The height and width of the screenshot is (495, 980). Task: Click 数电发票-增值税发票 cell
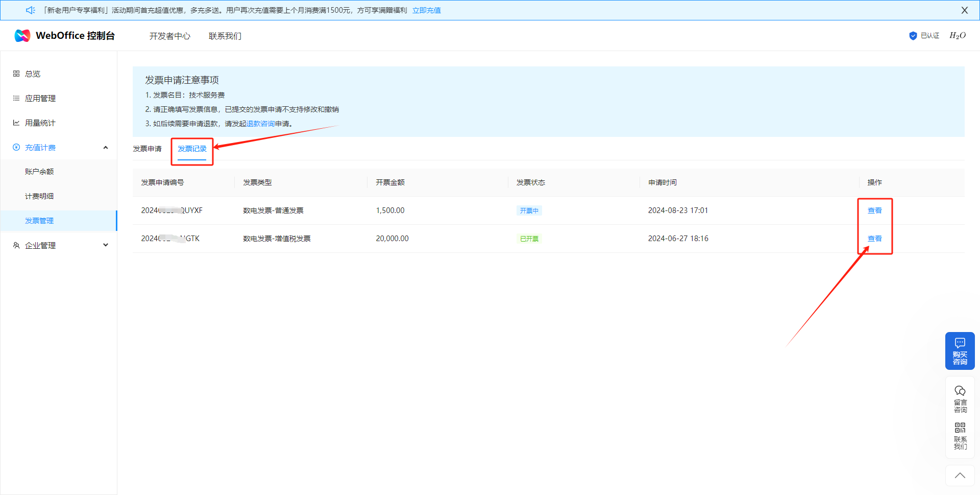(x=277, y=239)
